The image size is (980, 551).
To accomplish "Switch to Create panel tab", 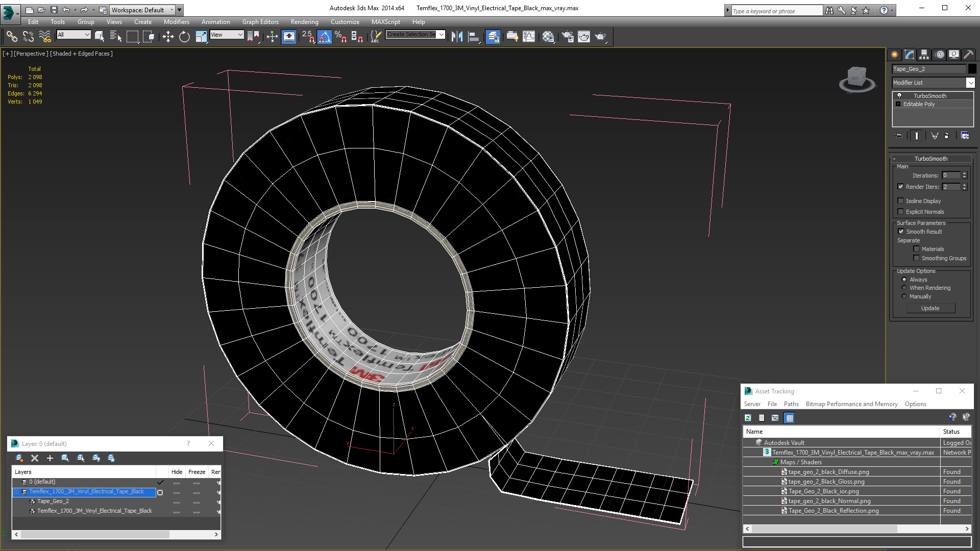I will point(895,55).
